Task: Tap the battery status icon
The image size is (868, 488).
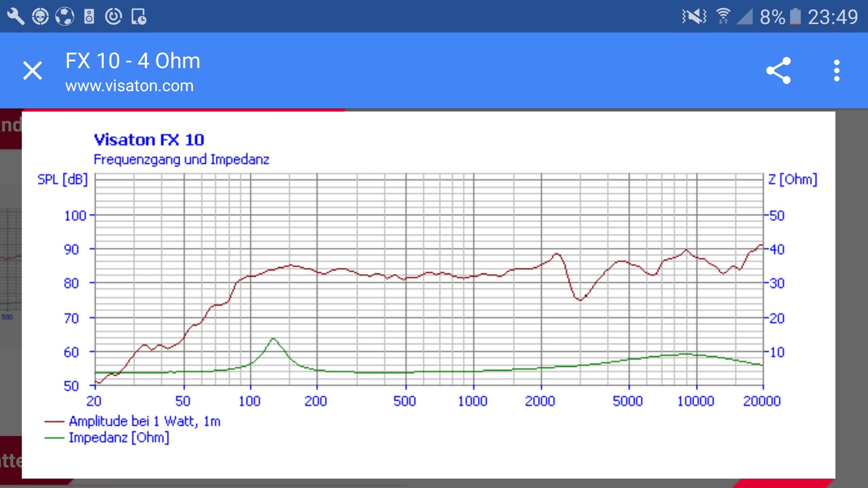Action: coord(795,16)
